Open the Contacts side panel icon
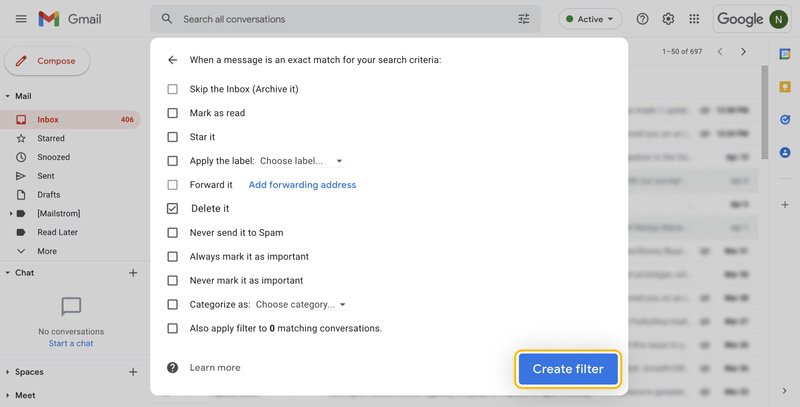 coord(785,152)
